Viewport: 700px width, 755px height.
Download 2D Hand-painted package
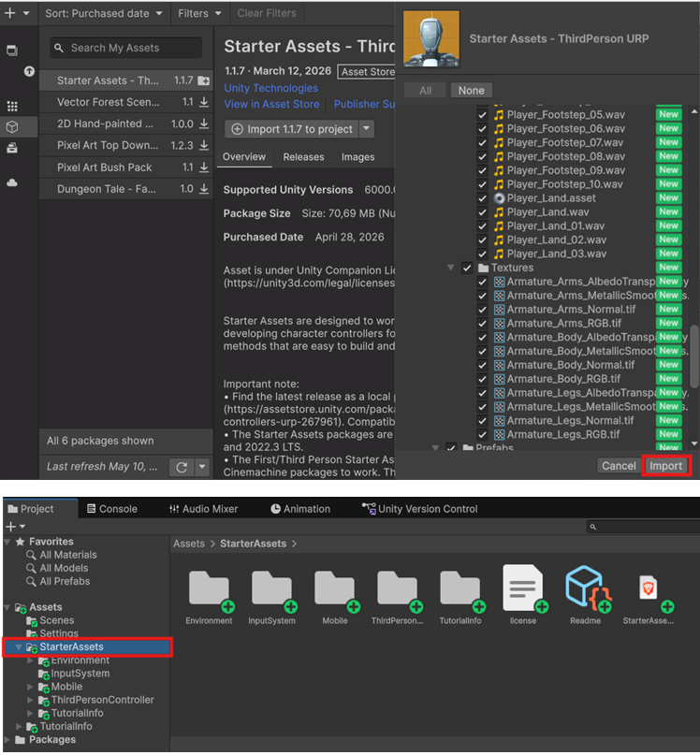pyautogui.click(x=204, y=123)
